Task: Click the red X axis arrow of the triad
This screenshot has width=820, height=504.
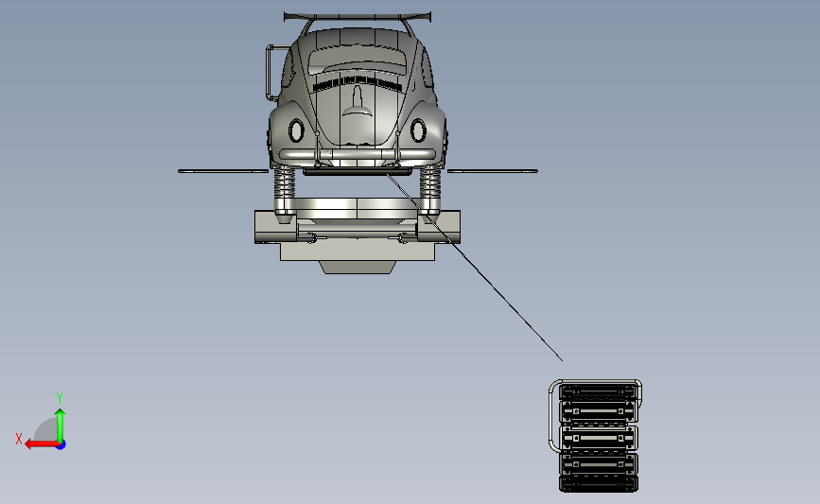Action: [41, 444]
